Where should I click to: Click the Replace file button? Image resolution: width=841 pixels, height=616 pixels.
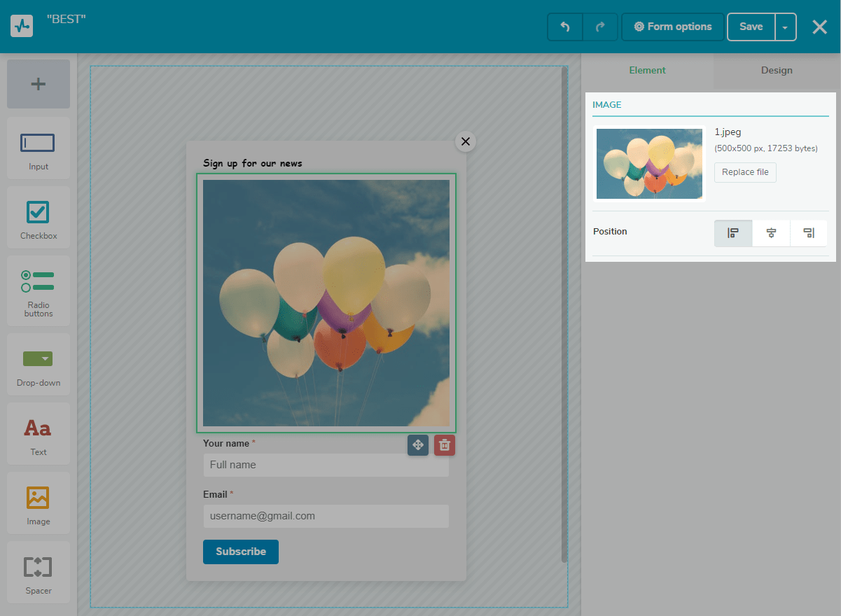point(745,172)
